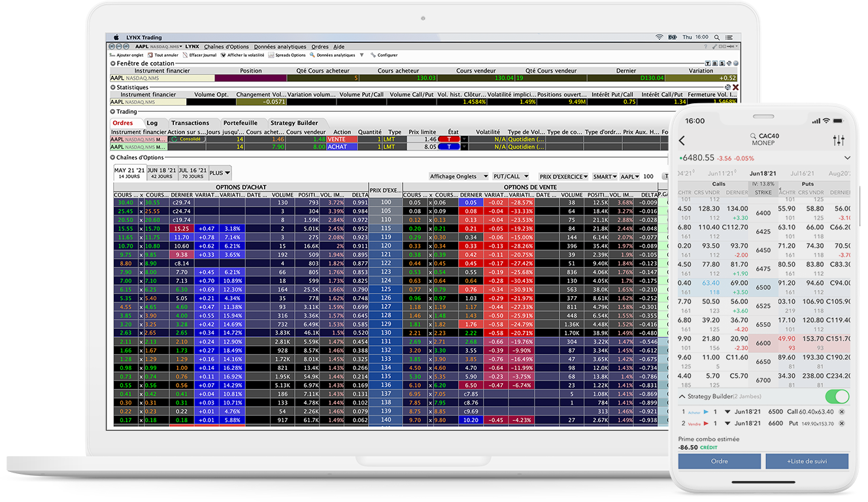Click the Ajouter onglet toolbar icon
This screenshot has width=868, height=502.
click(x=113, y=56)
